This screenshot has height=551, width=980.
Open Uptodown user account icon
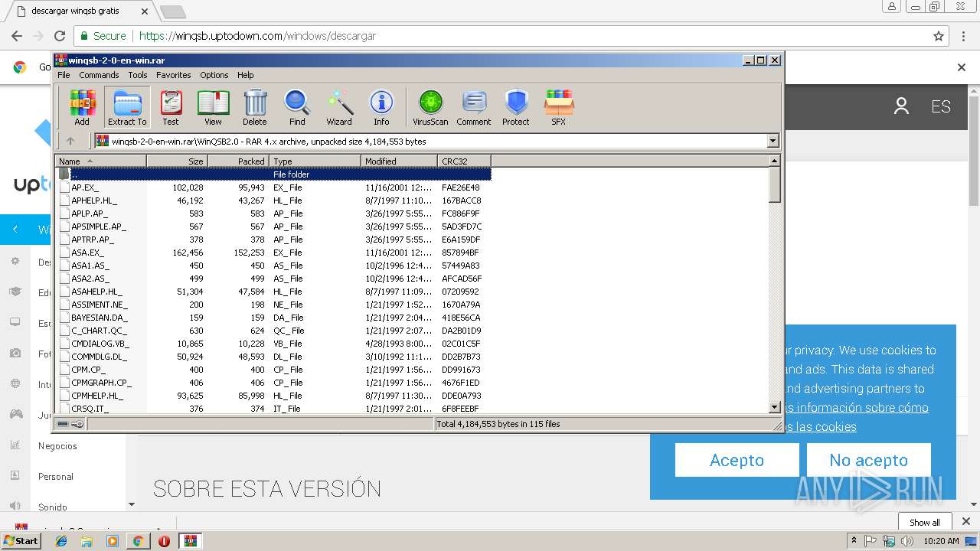(x=901, y=106)
